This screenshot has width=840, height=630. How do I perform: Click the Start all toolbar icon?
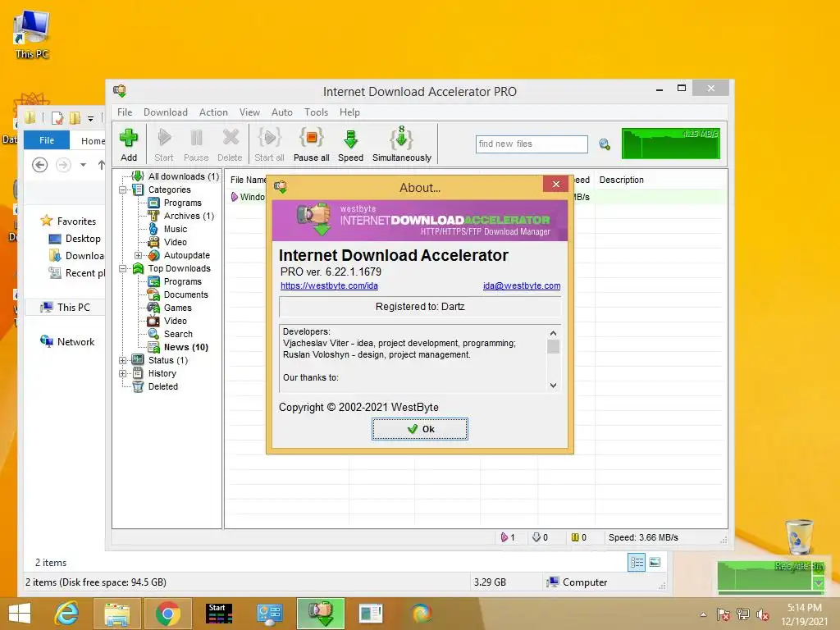coord(269,144)
